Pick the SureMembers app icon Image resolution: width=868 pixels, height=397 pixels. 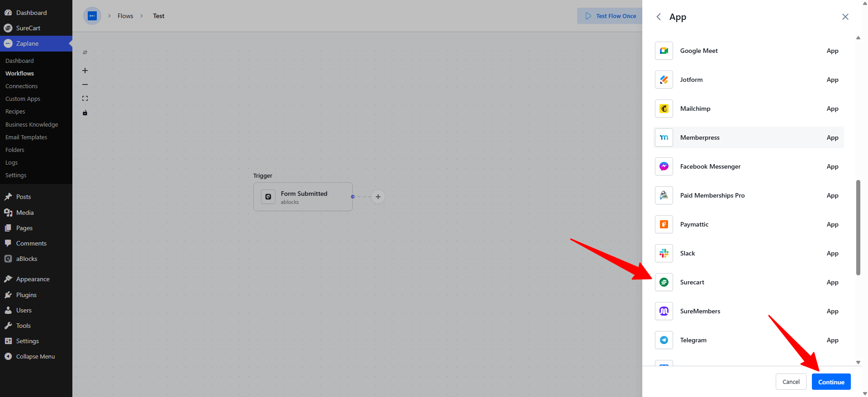tap(664, 311)
